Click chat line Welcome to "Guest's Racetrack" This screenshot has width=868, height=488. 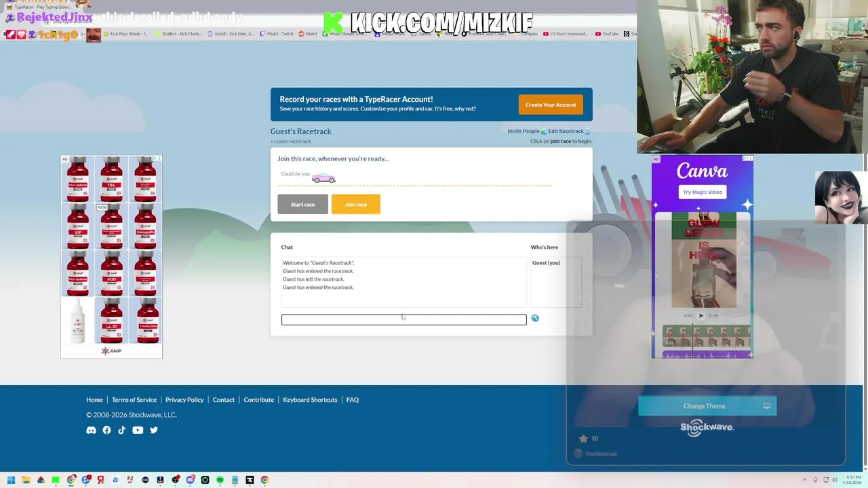(319, 263)
